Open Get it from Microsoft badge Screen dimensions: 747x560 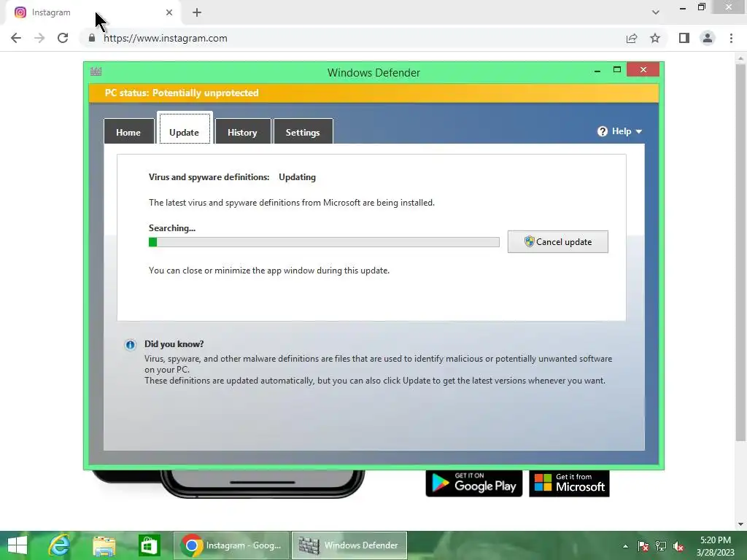(x=569, y=483)
